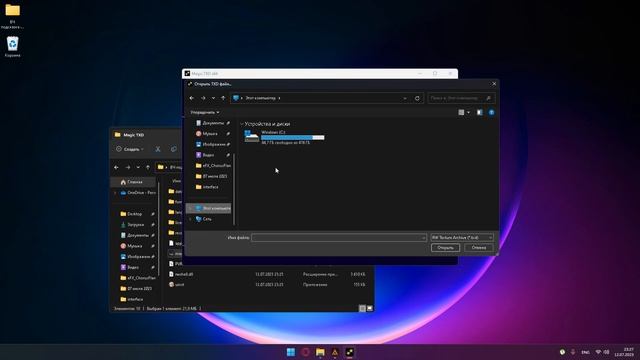
Task: Select Документы in dialog sidebar
Action: click(x=212, y=123)
